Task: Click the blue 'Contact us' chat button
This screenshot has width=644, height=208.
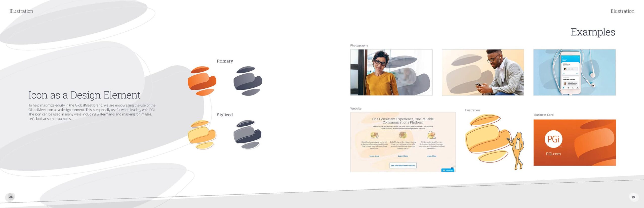Action: (x=448, y=170)
